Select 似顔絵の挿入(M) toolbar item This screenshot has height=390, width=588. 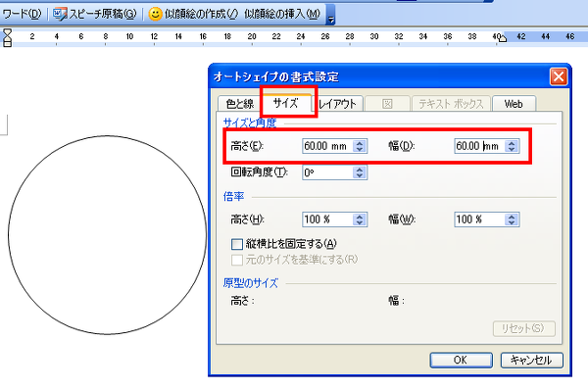(x=282, y=15)
